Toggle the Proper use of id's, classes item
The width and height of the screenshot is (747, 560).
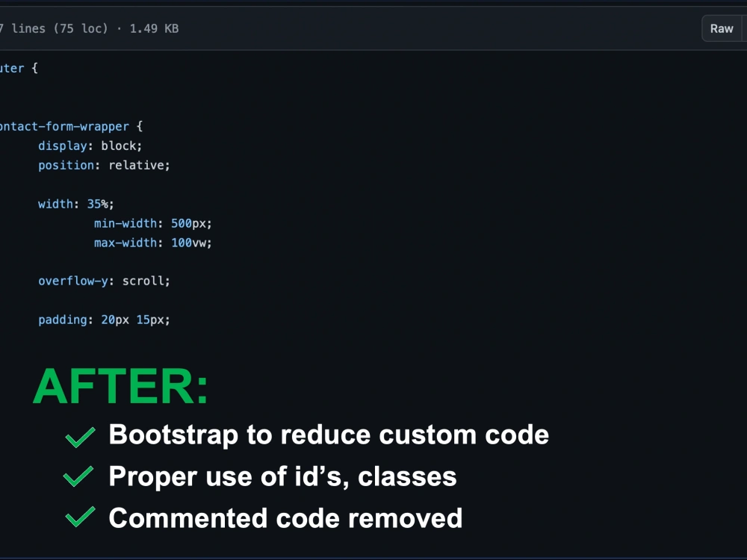click(x=282, y=477)
